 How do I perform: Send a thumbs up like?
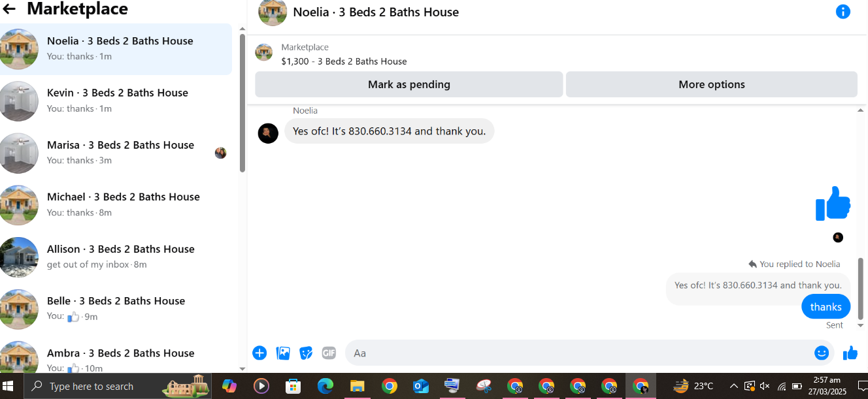coord(850,353)
